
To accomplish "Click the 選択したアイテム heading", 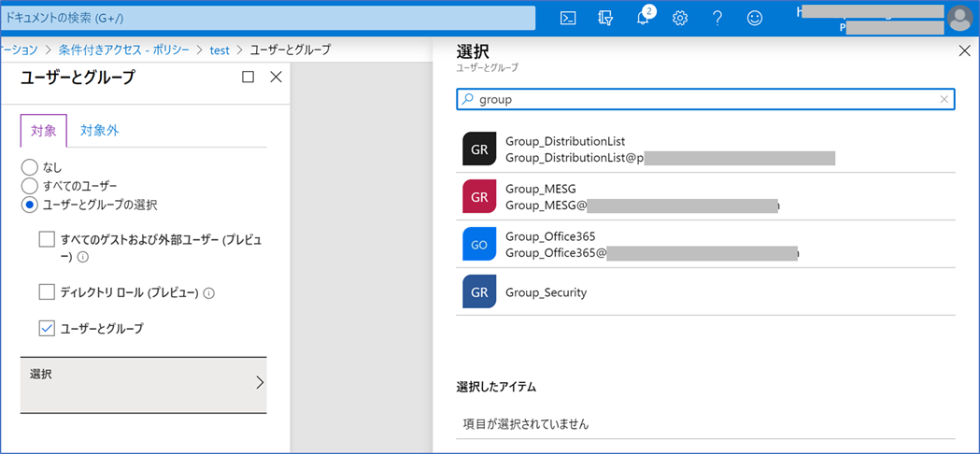I will (x=496, y=387).
